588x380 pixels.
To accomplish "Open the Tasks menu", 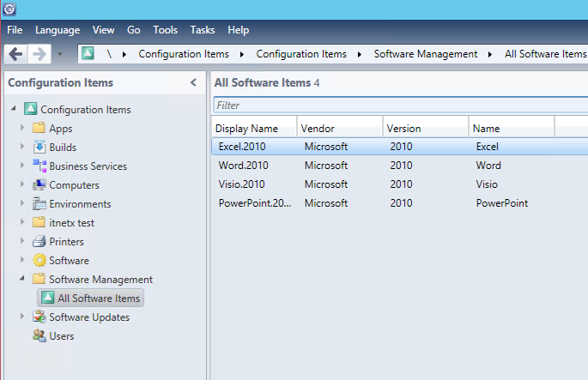I will tap(203, 30).
